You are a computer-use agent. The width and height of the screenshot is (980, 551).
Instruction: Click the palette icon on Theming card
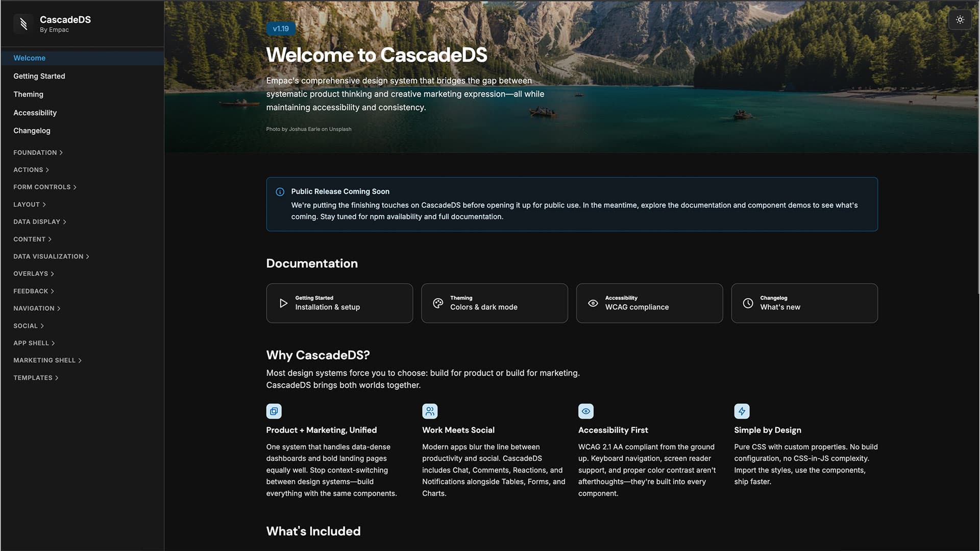point(438,303)
